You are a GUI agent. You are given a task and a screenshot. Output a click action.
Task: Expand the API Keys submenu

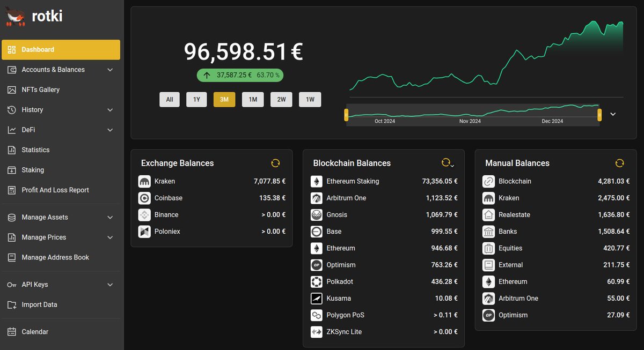(110, 285)
